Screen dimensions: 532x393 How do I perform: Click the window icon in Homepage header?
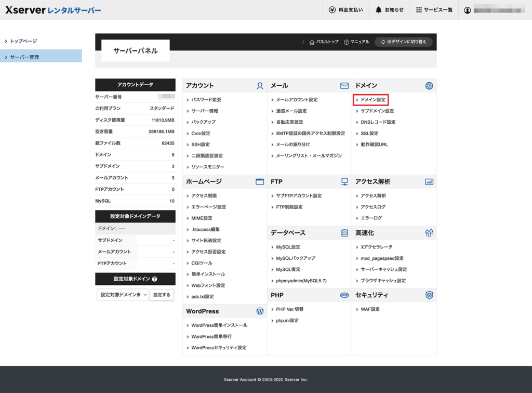point(260,182)
